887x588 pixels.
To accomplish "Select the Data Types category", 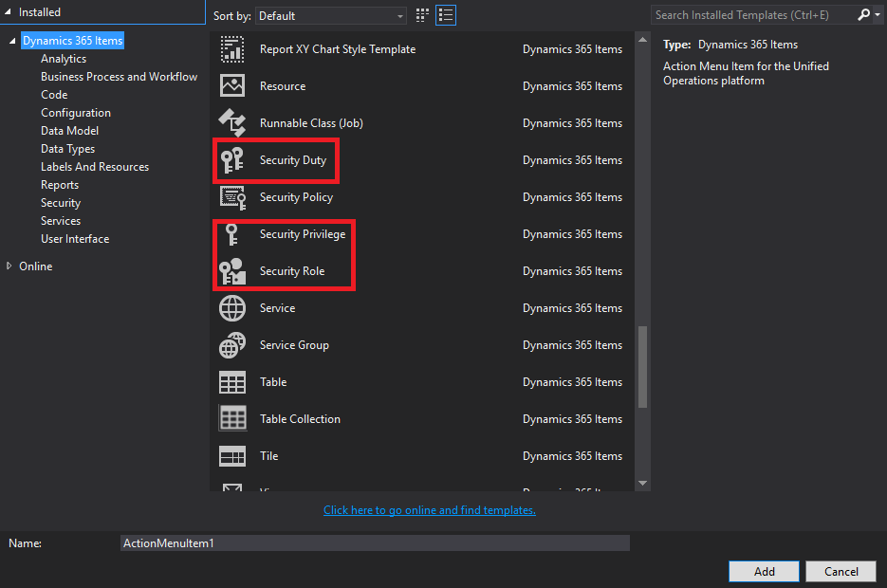I will pos(68,149).
